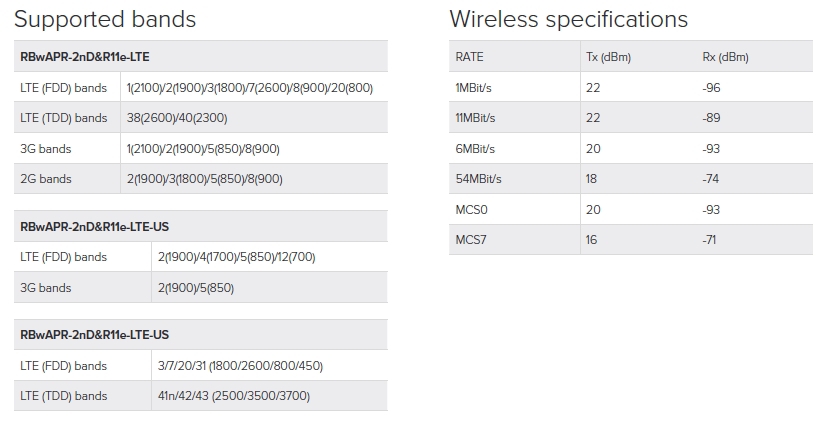The image size is (828, 421).
Task: Click the 2(1900)/3(1800)/5(850)/8(900) bands value
Action: coord(205,179)
